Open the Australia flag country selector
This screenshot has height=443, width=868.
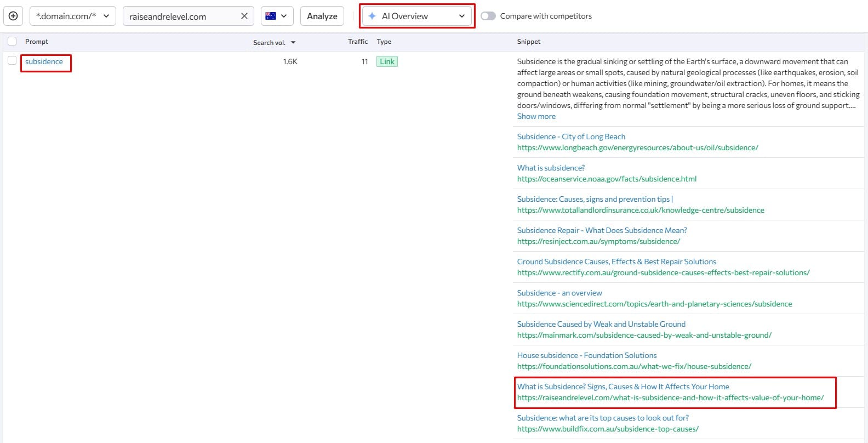pos(277,16)
